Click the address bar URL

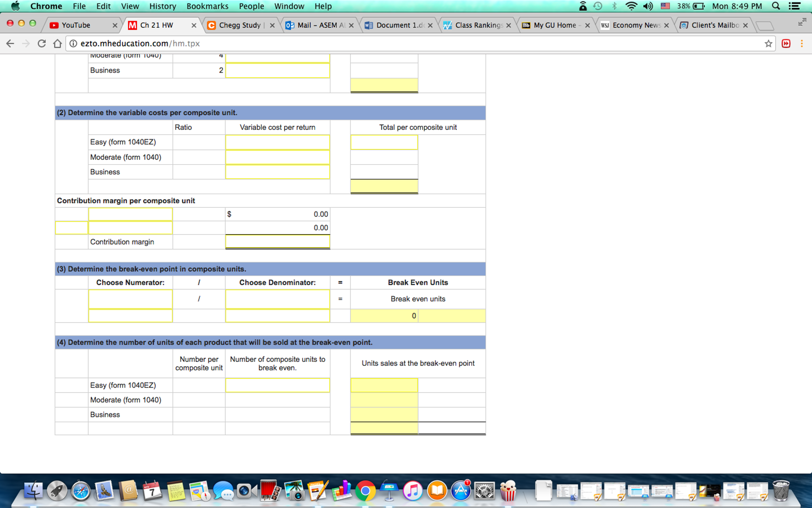tap(140, 44)
